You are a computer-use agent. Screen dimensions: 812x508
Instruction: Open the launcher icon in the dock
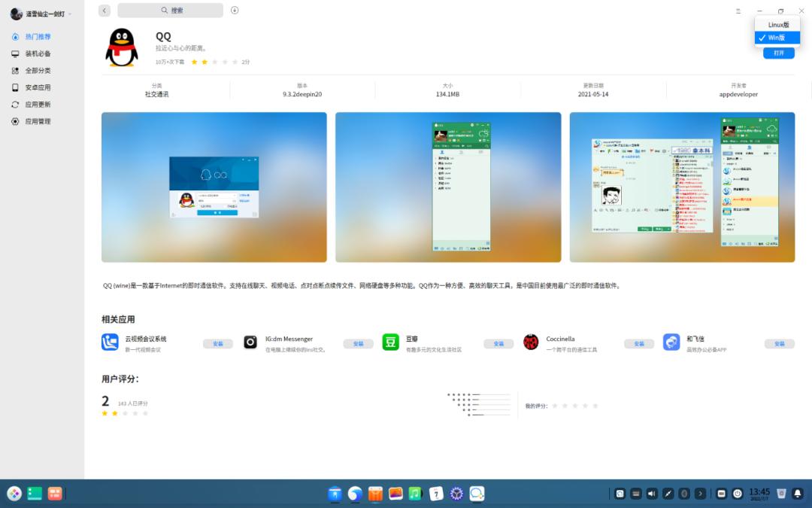pyautogui.click(x=14, y=494)
